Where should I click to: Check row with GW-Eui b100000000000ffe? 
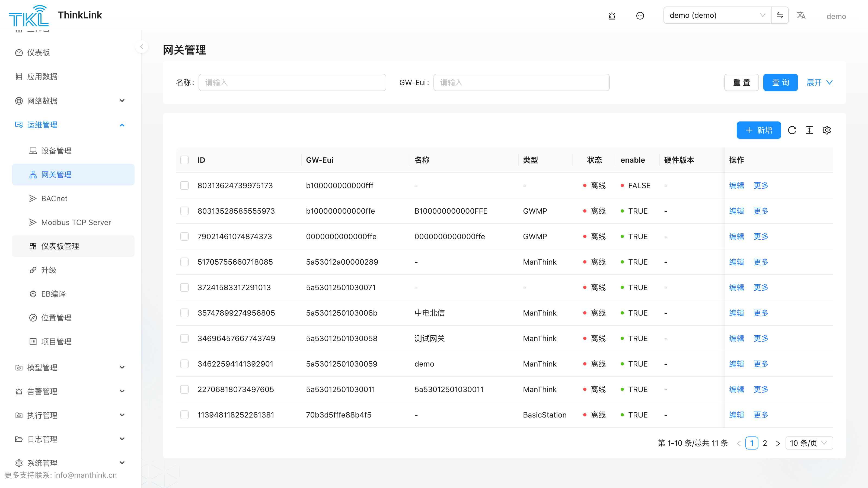point(184,211)
